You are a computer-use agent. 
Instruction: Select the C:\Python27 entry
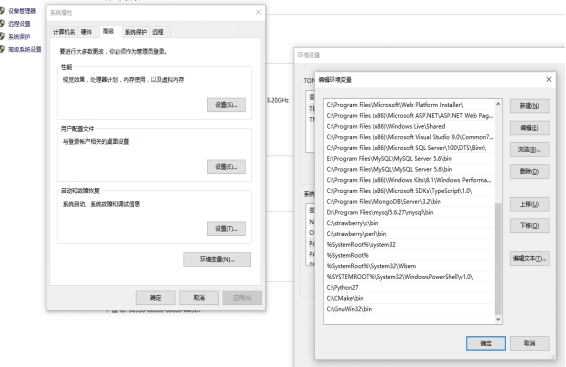coord(409,287)
